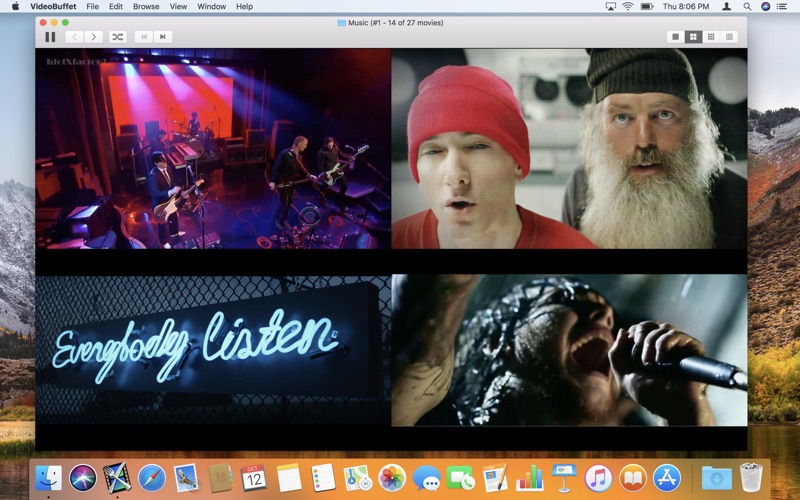
Task: Launch Siri from the Dock
Action: click(83, 479)
